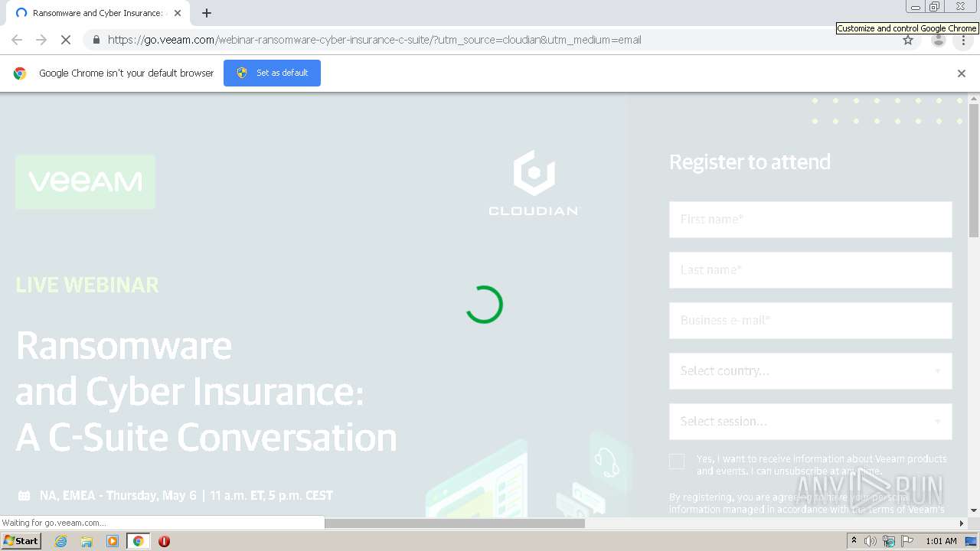980x551 pixels.
Task: Click the red security taskbar icon
Action: point(164,541)
